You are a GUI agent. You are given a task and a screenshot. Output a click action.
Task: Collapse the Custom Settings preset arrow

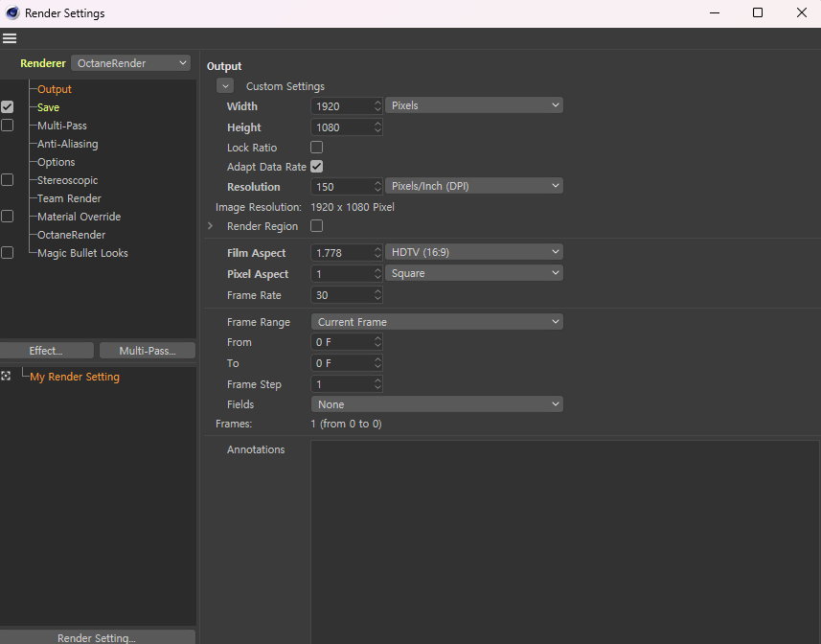[x=225, y=86]
